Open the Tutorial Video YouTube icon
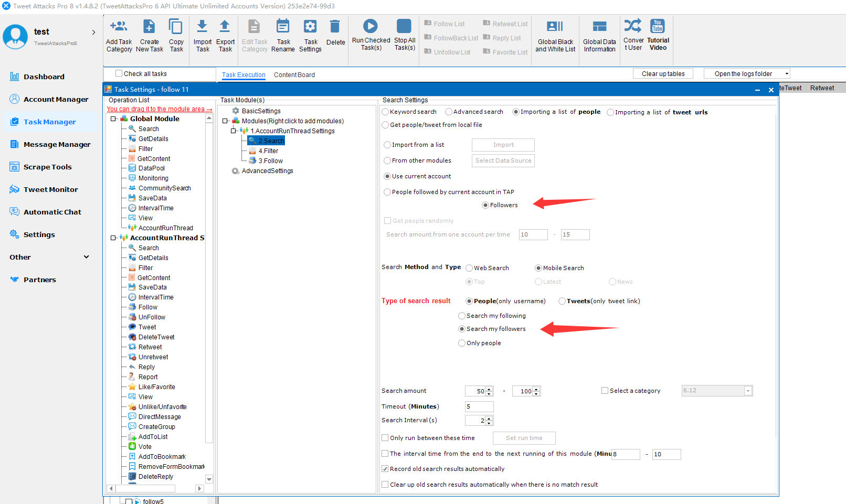 pyautogui.click(x=657, y=25)
